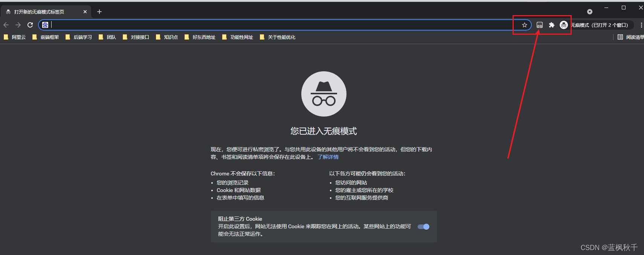Click the large incognito hat-and-glasses logo
644x255 pixels.
pyautogui.click(x=324, y=94)
